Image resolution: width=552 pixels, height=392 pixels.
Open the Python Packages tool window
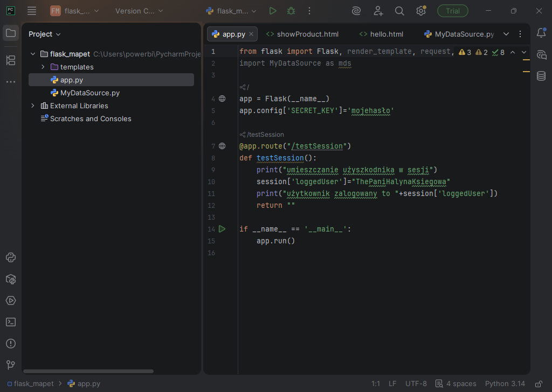(x=11, y=279)
